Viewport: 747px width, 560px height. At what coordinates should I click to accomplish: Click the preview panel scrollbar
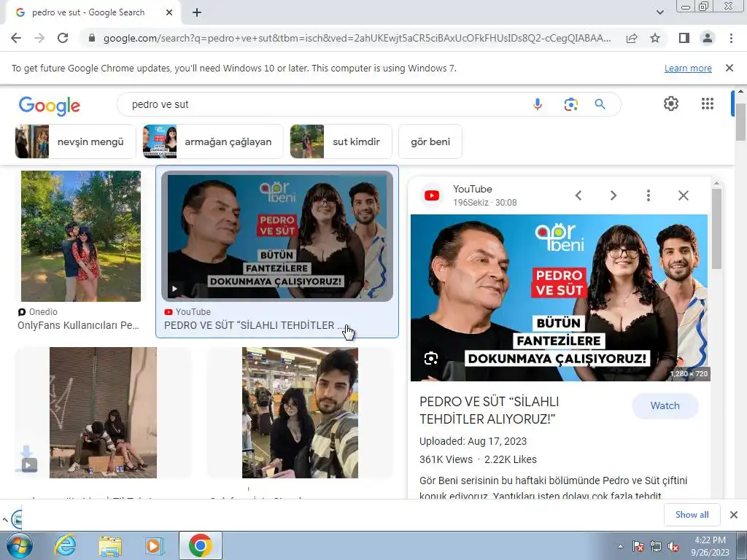point(716,228)
